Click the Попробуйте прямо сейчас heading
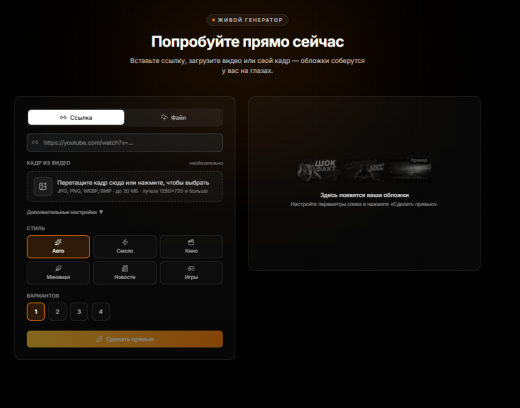The width and height of the screenshot is (520, 408). click(247, 42)
